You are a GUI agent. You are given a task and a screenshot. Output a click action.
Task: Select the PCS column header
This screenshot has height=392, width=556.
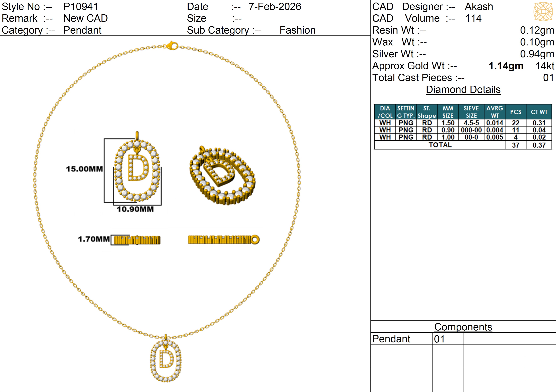[x=516, y=112]
